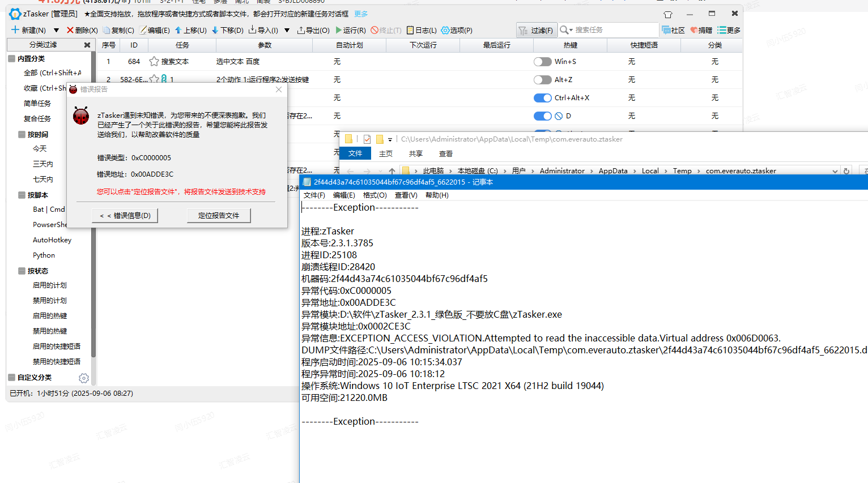Click the 定位报告文件 button
868x483 pixels.
[x=219, y=215]
